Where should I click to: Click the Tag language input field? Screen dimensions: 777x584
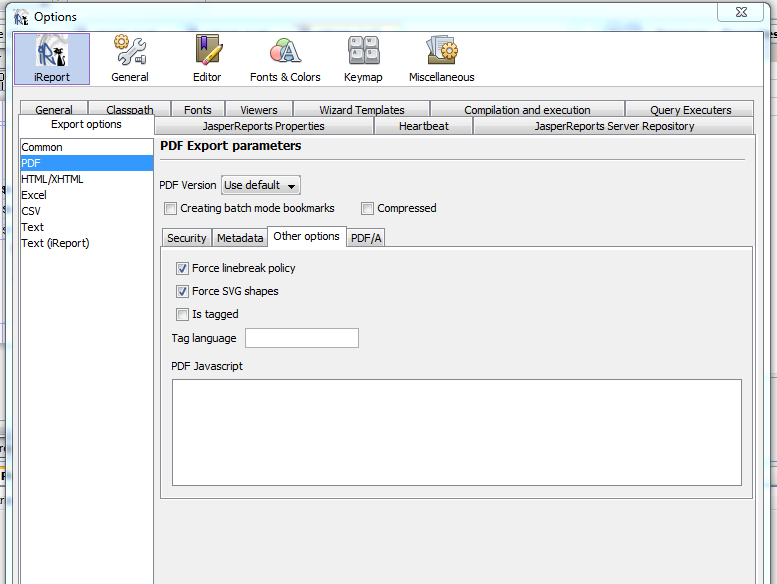[302, 338]
